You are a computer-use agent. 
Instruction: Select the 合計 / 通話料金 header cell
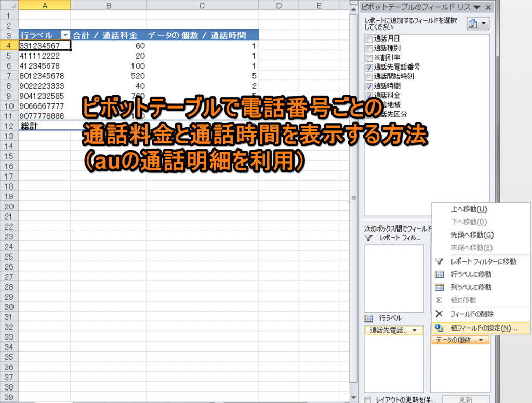[x=109, y=35]
